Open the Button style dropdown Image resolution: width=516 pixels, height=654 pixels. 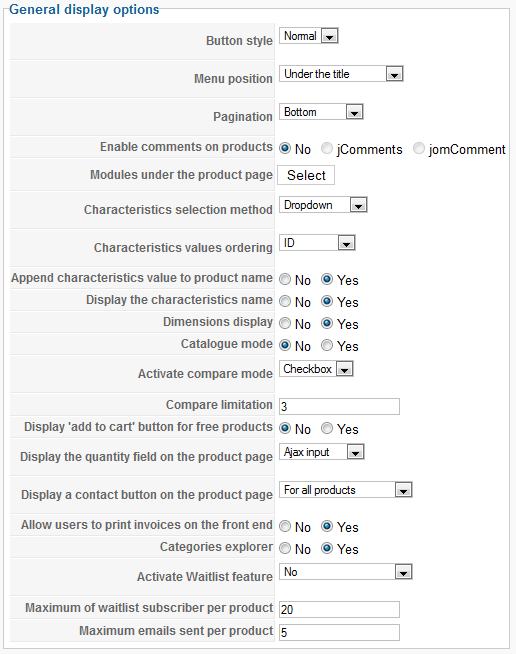[308, 36]
